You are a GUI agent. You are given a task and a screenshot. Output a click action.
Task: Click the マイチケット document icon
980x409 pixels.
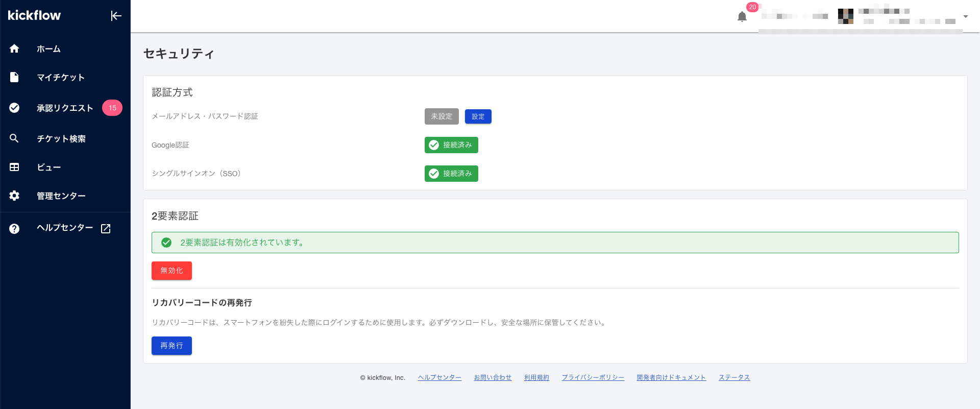14,77
